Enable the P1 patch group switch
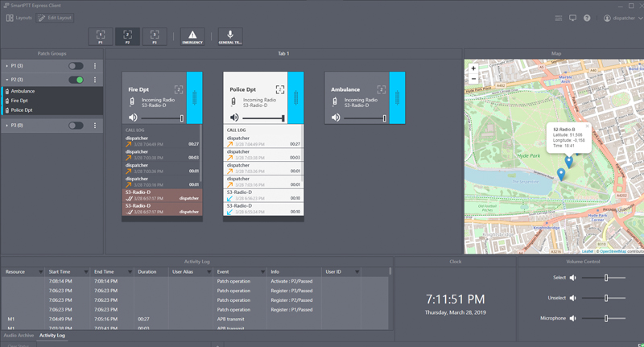This screenshot has height=347, width=644. click(x=76, y=66)
